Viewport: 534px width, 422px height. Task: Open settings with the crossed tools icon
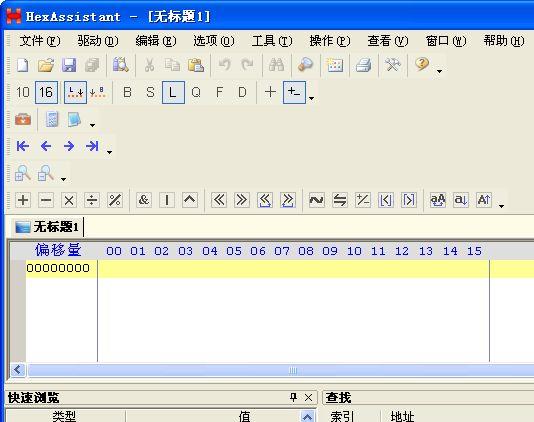(x=392, y=65)
